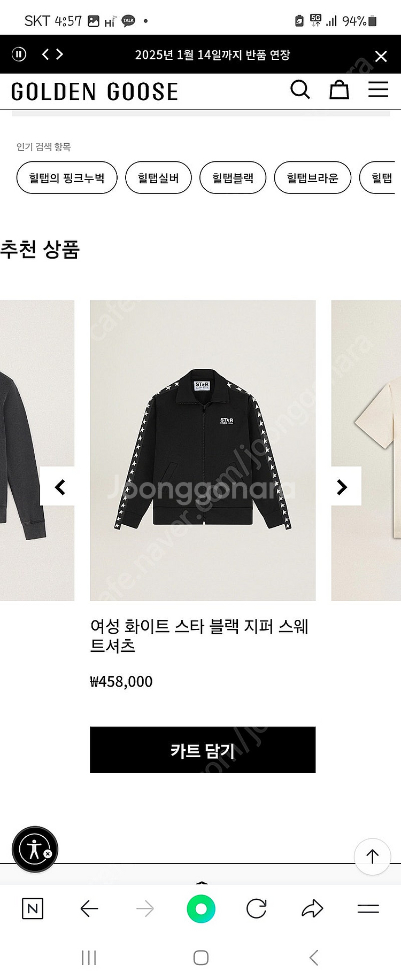Reload the page in the browser
The height and width of the screenshot is (980, 401).
256,908
